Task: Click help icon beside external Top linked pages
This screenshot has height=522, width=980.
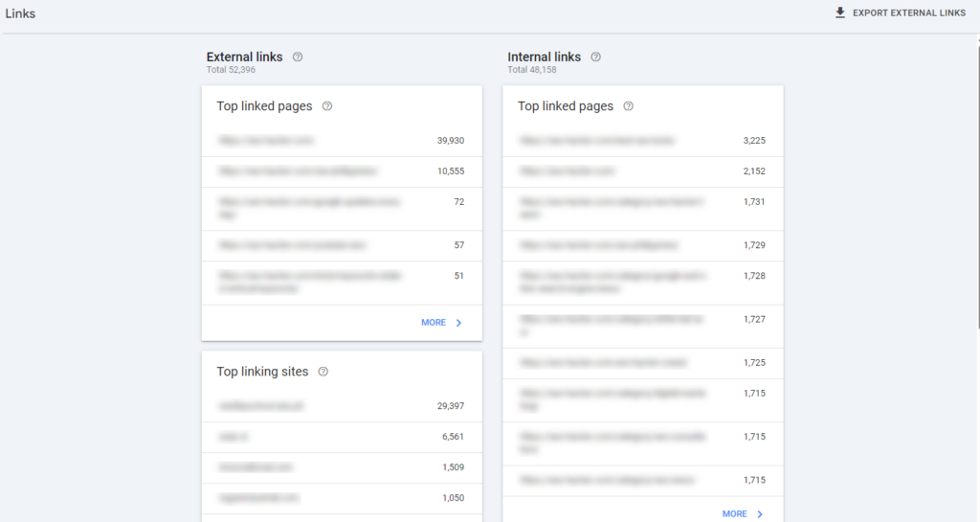Action: (x=327, y=106)
